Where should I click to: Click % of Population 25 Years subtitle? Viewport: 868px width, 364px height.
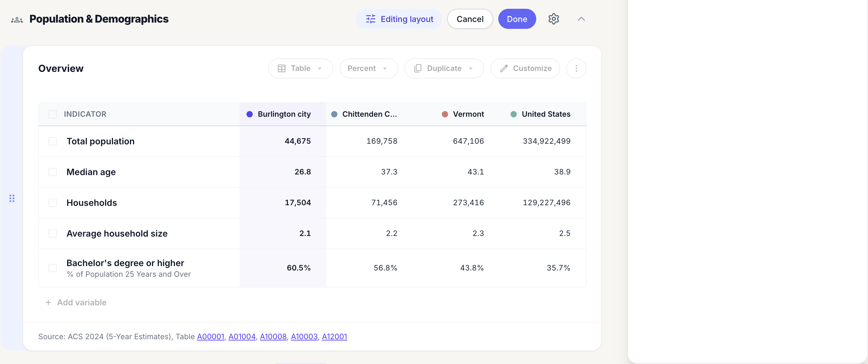coord(128,274)
